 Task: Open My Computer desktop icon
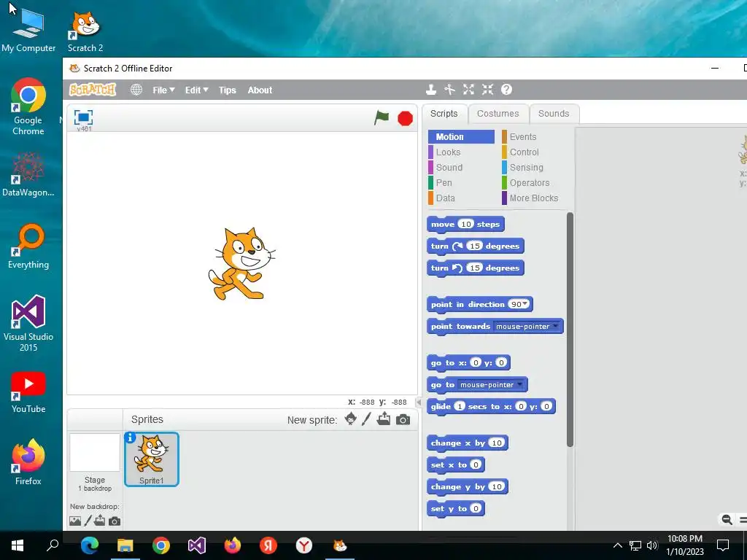click(x=28, y=31)
